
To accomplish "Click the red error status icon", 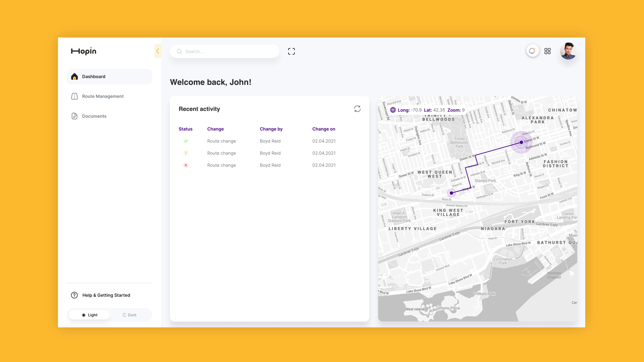I will click(x=186, y=165).
